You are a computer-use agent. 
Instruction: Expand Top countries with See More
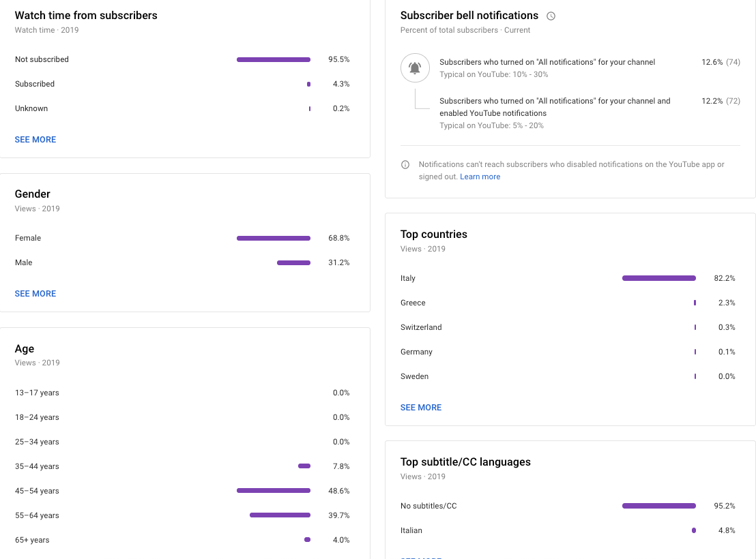click(x=421, y=408)
